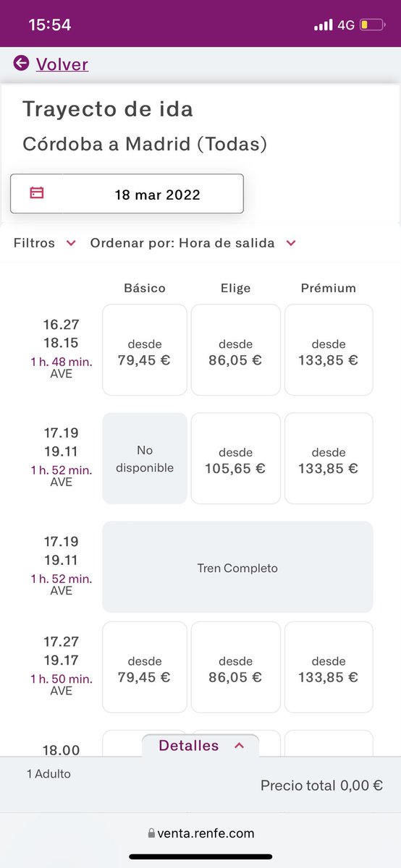Open Ordenar por: Hora de salida dropdown
401x868 pixels.
pyautogui.click(x=193, y=243)
